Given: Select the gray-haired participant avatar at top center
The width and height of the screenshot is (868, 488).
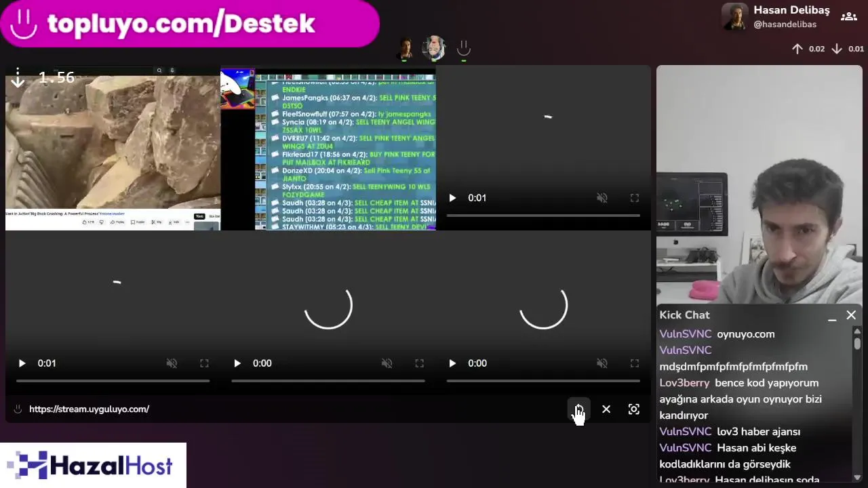Looking at the screenshot, I should tap(434, 48).
